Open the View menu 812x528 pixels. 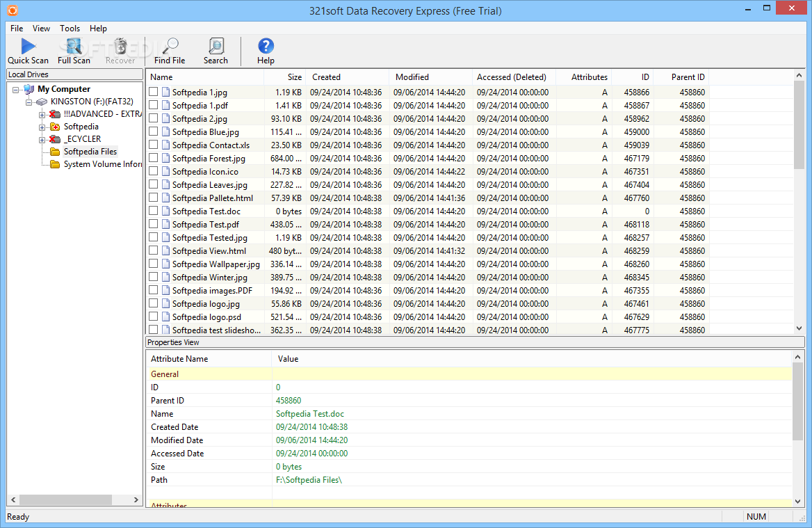(41, 29)
